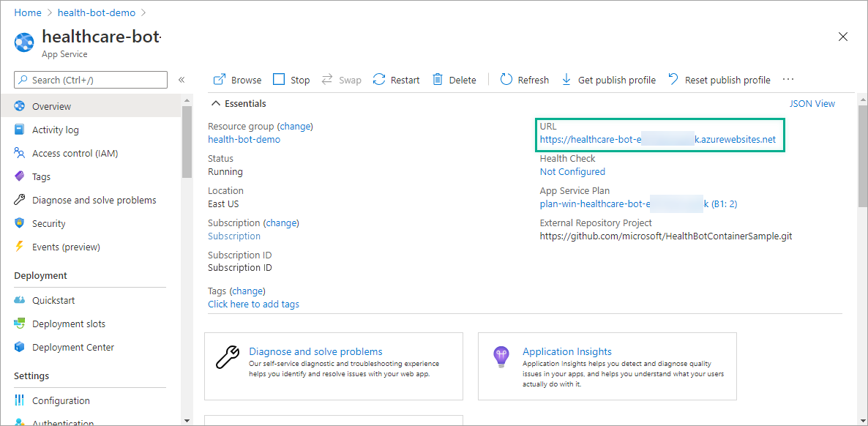The width and height of the screenshot is (868, 426).
Task: Swap deployment slots
Action: tap(341, 79)
